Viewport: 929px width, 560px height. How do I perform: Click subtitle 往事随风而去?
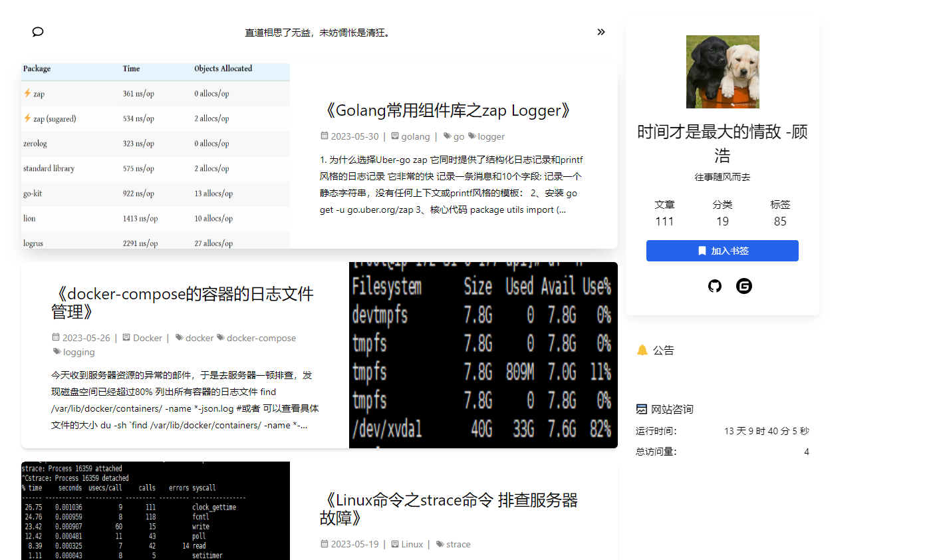[x=722, y=177]
